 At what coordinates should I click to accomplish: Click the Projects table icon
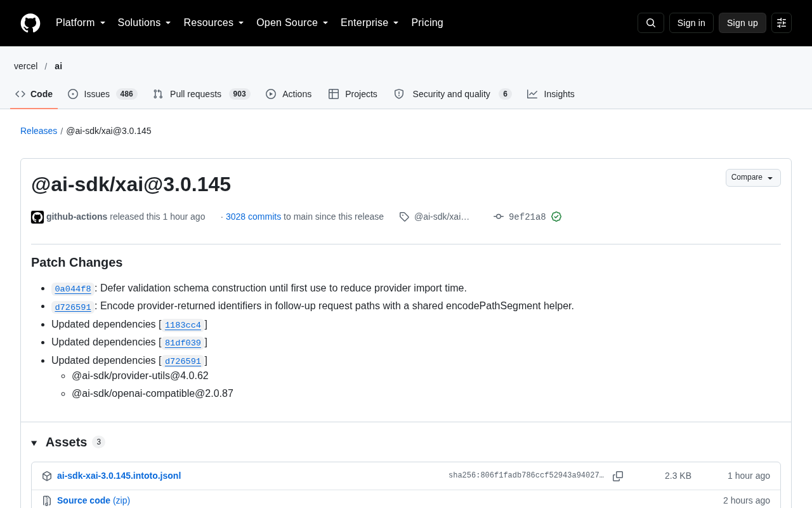pyautogui.click(x=334, y=94)
